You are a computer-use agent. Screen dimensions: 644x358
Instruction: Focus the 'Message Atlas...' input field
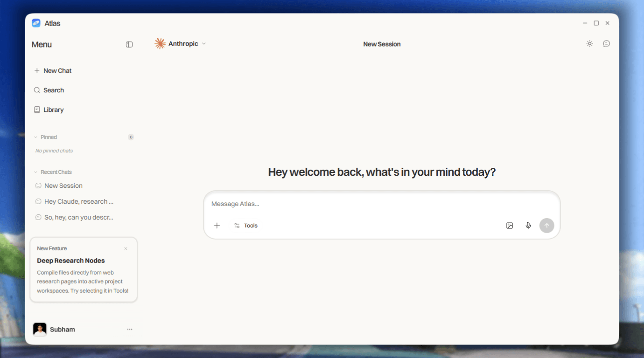tap(381, 204)
